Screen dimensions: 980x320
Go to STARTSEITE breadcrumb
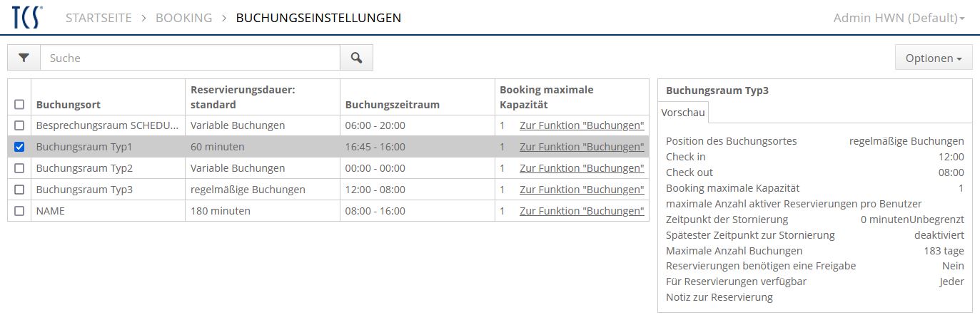(x=98, y=18)
